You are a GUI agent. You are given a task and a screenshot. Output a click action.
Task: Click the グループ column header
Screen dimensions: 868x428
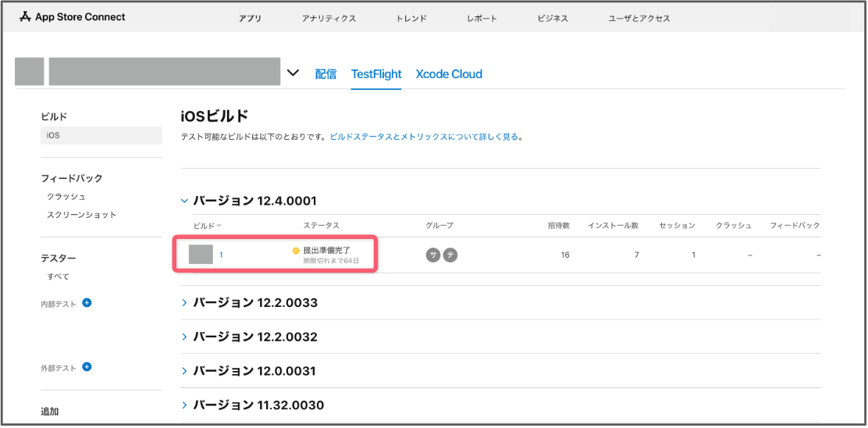[x=439, y=226]
